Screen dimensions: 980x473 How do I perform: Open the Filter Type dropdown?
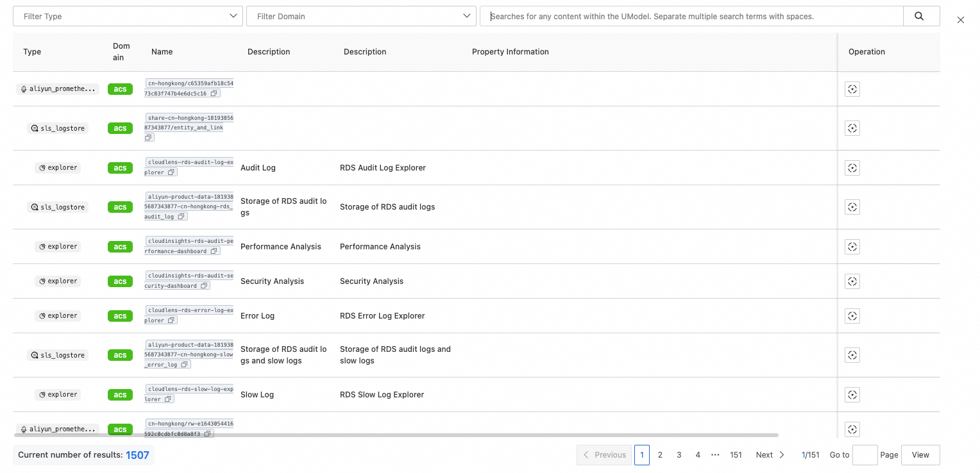pos(128,17)
